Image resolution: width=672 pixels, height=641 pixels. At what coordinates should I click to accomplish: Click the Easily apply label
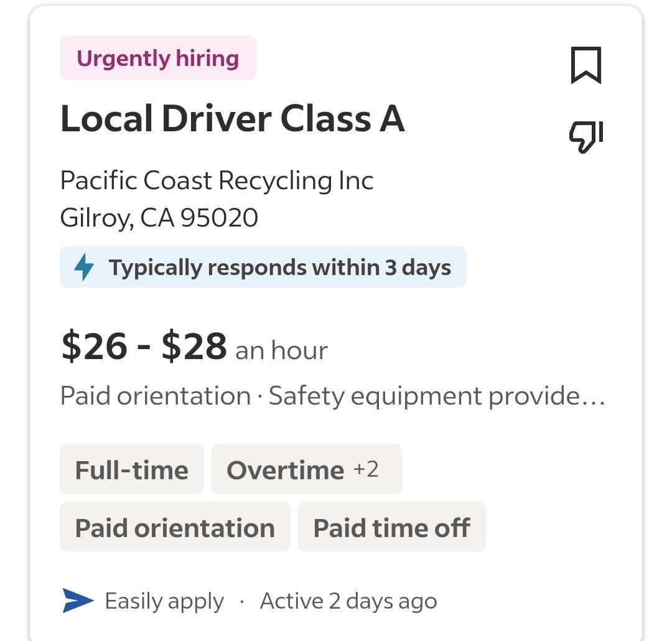(x=164, y=601)
